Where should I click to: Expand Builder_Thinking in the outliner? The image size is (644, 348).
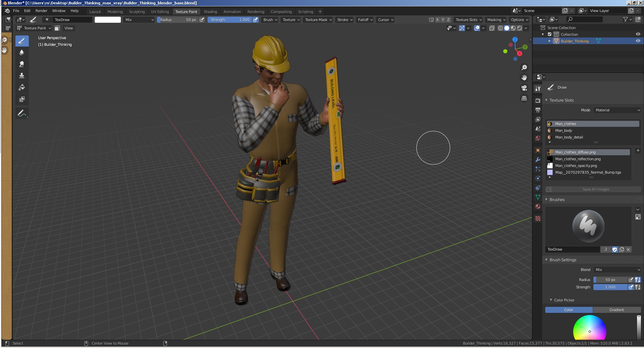coord(549,41)
